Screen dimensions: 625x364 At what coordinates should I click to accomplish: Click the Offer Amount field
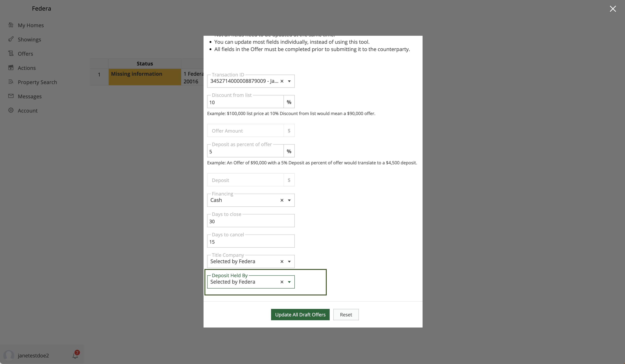245,131
